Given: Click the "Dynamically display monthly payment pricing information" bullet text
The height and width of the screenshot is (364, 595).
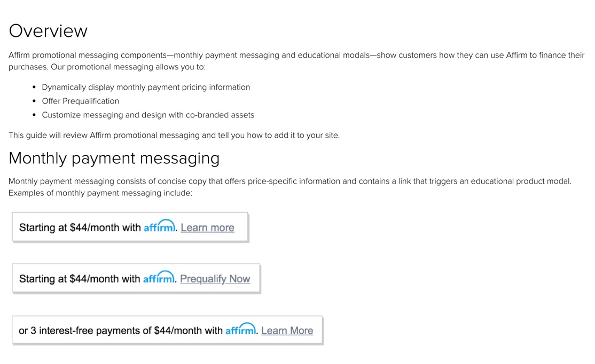Looking at the screenshot, I should [146, 87].
